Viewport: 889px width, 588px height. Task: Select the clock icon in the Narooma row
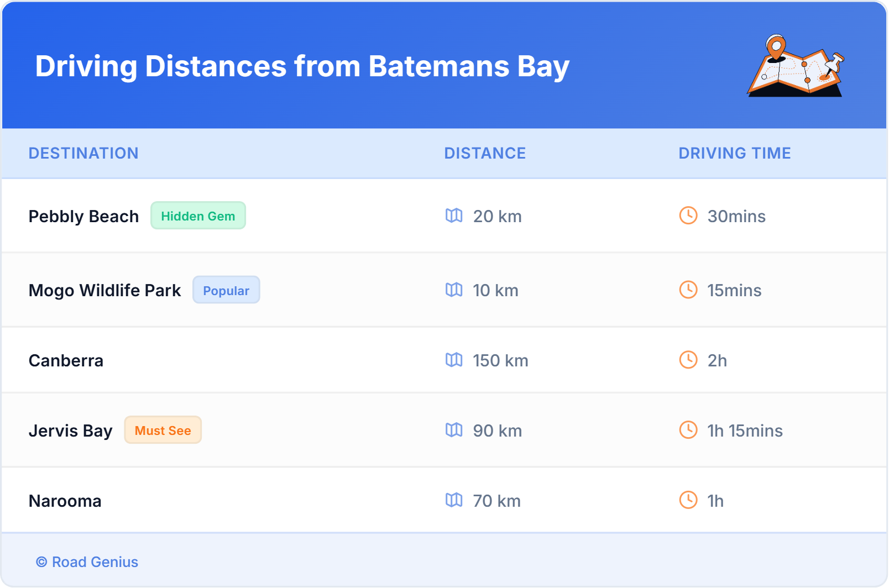click(x=687, y=501)
